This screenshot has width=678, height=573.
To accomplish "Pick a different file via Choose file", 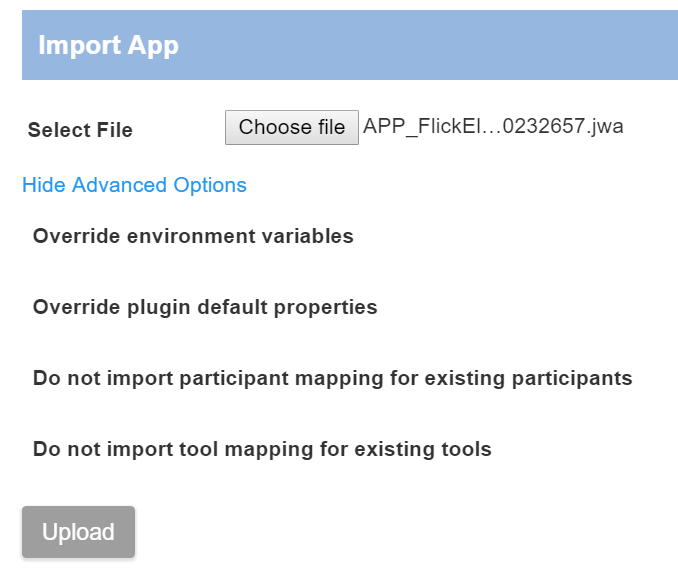I will pos(291,127).
